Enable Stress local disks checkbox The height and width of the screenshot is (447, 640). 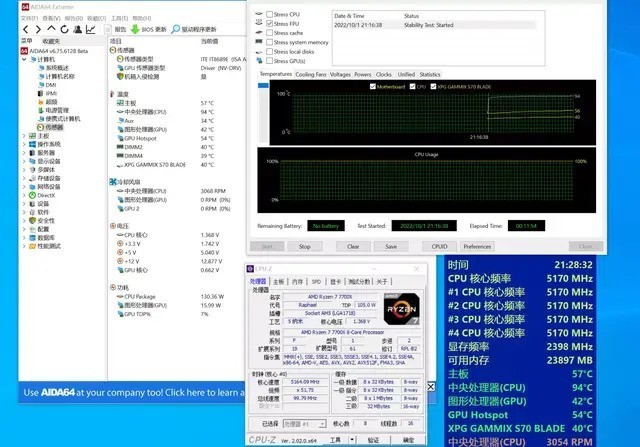point(269,52)
